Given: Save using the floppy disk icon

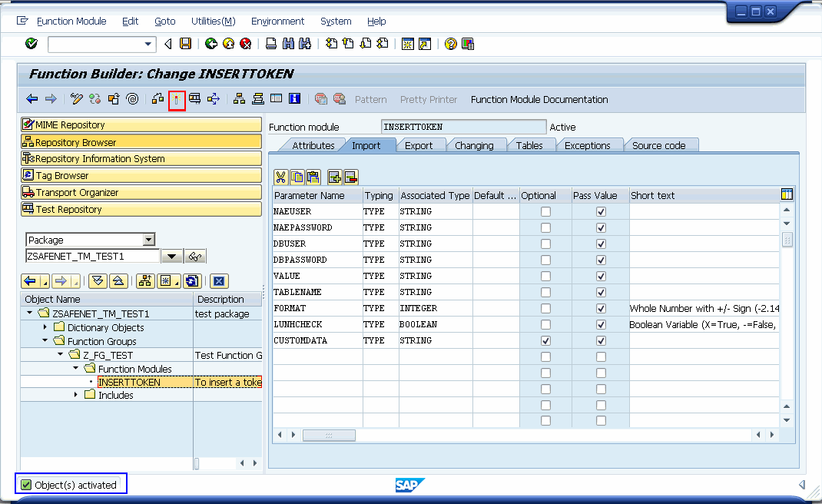Looking at the screenshot, I should [186, 44].
